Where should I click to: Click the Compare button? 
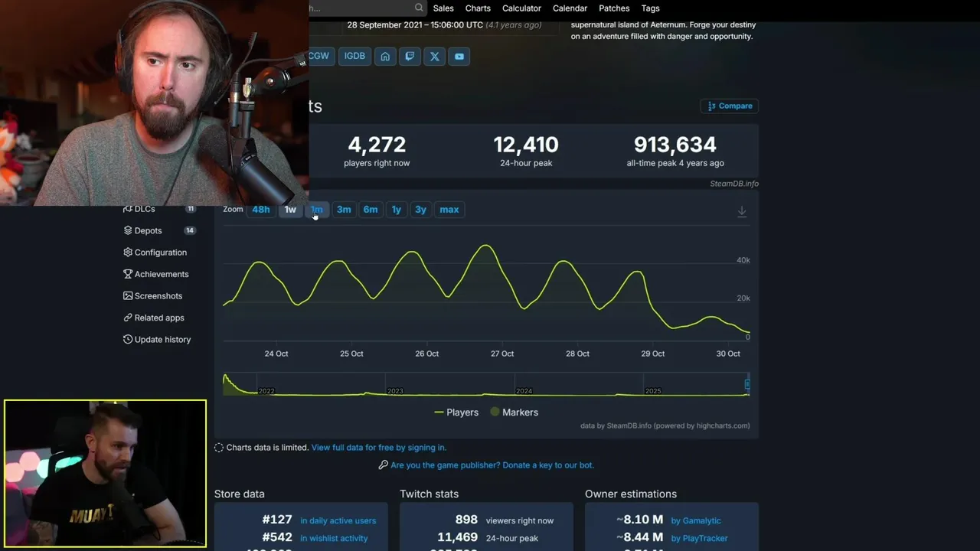pyautogui.click(x=730, y=106)
